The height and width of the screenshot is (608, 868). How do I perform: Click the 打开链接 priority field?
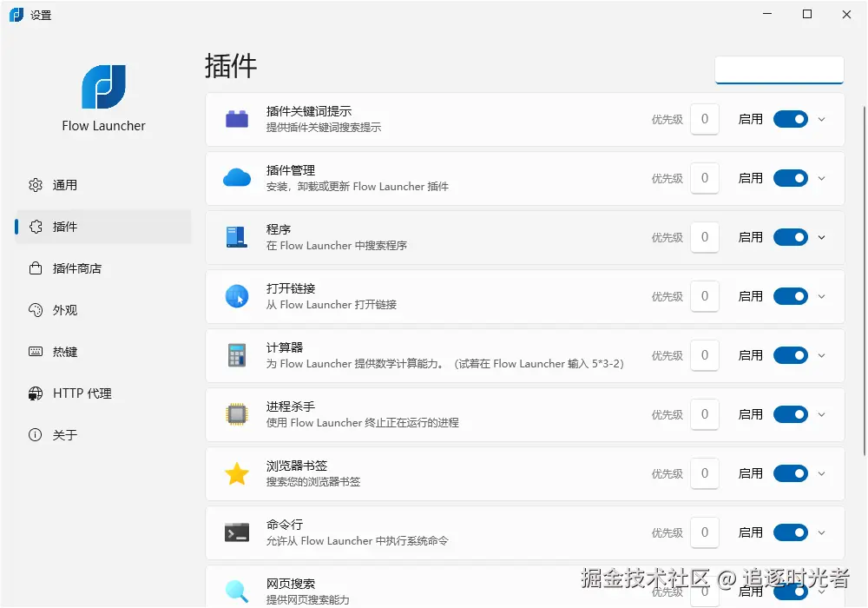705,296
